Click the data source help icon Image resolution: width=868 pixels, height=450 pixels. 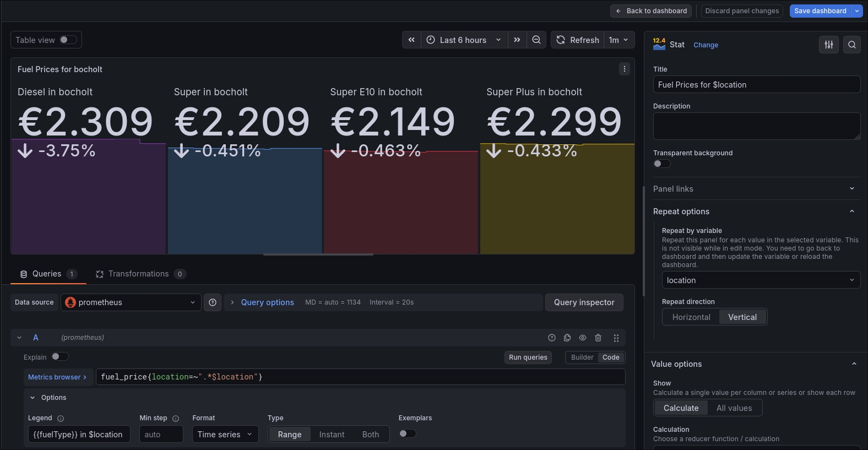(213, 302)
